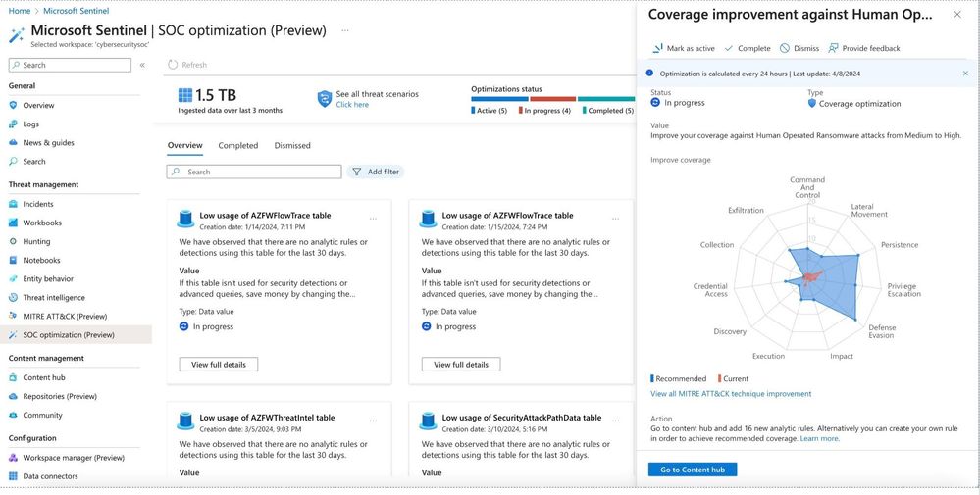This screenshot has height=495, width=980.
Task: Click the Current legend entry
Action: click(733, 379)
